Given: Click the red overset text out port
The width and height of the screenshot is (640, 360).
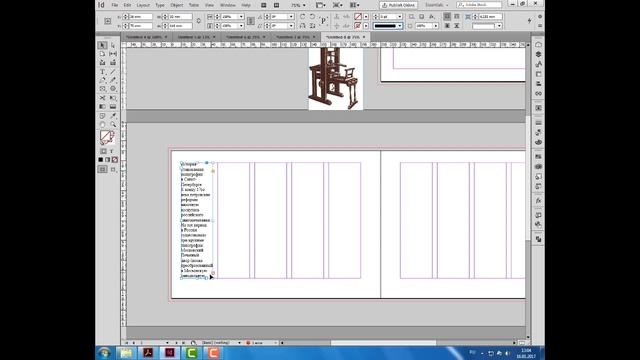Looking at the screenshot, I should pos(213,273).
